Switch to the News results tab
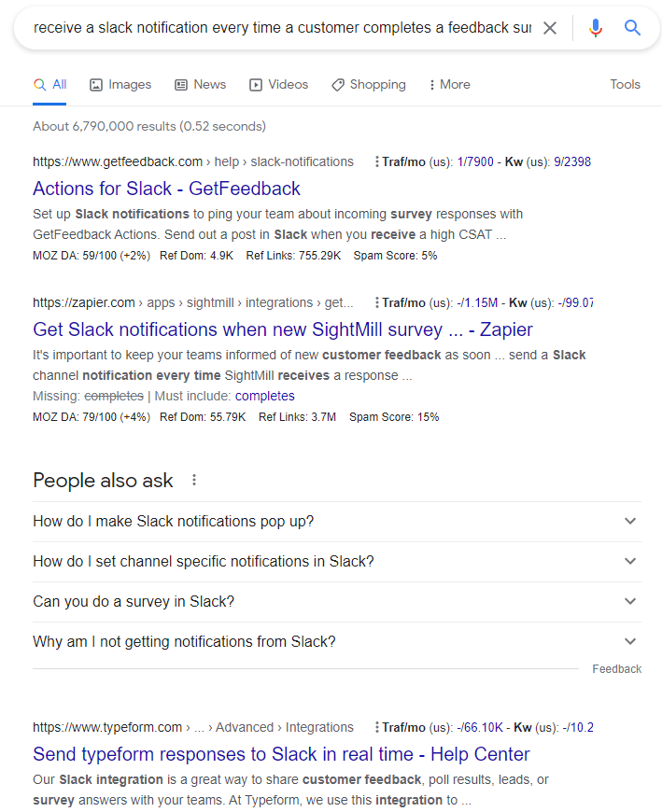The height and width of the screenshot is (812, 662). pyautogui.click(x=200, y=85)
